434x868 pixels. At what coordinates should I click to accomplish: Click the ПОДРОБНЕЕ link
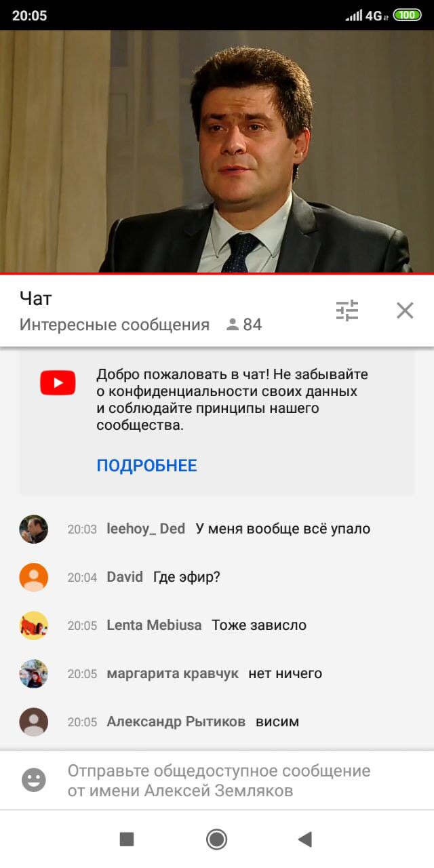(x=146, y=466)
